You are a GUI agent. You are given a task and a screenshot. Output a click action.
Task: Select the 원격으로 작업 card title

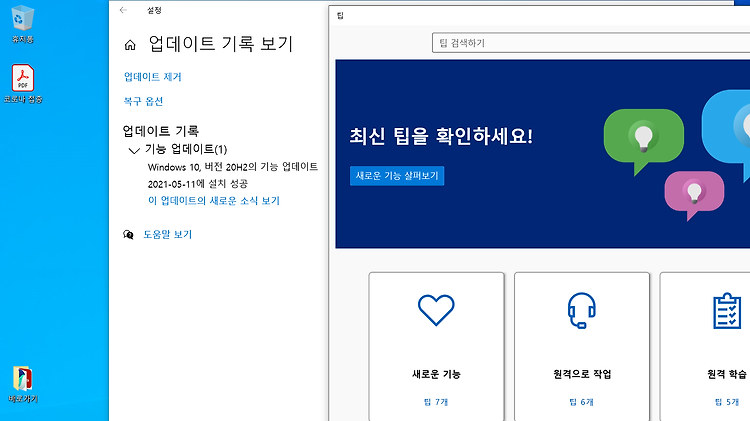click(582, 374)
